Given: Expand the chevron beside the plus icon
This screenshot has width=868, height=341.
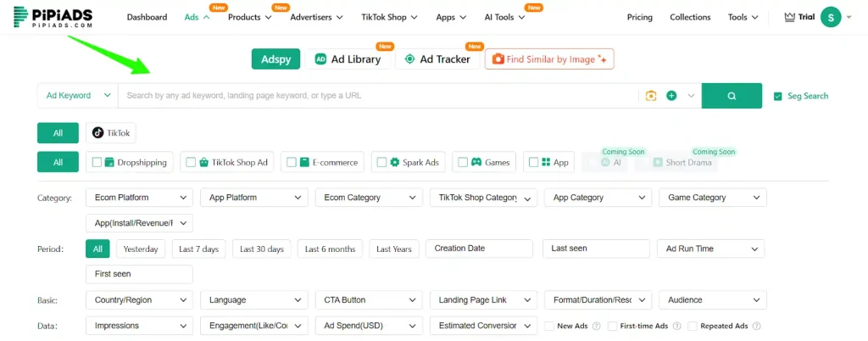Looking at the screenshot, I should [691, 96].
